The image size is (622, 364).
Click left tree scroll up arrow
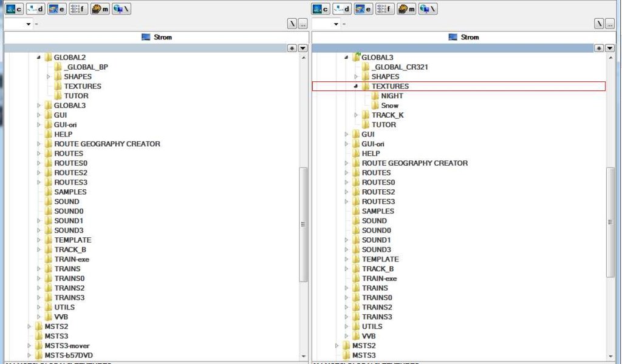pyautogui.click(x=304, y=58)
